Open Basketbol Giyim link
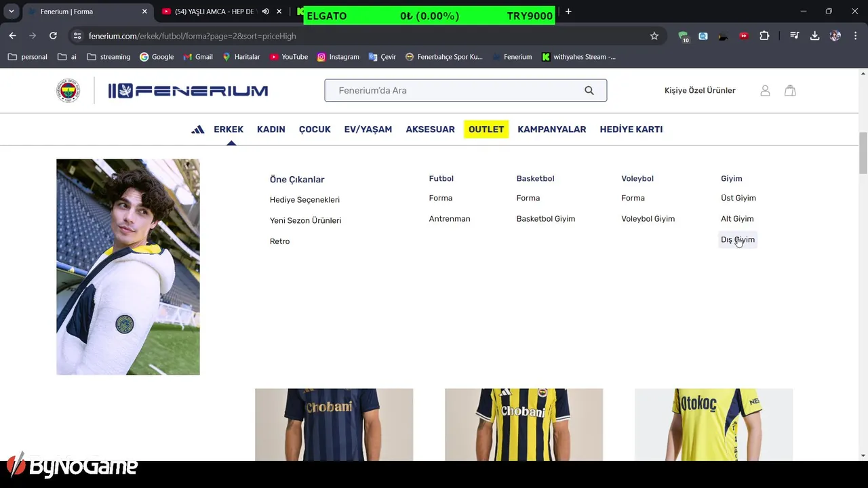 [546, 219]
